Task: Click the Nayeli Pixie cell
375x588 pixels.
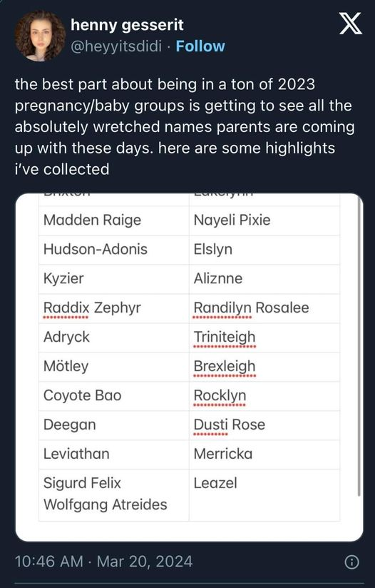Action: pos(264,220)
